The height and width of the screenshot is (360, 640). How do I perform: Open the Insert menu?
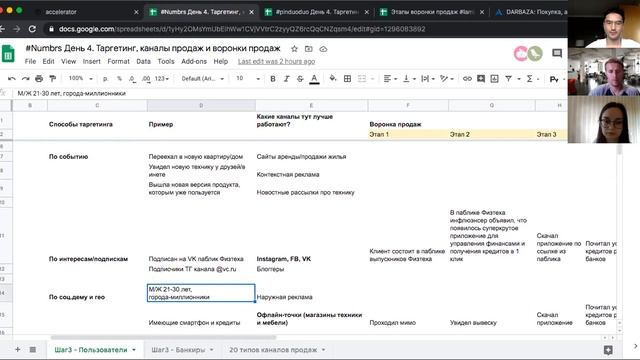(91, 61)
